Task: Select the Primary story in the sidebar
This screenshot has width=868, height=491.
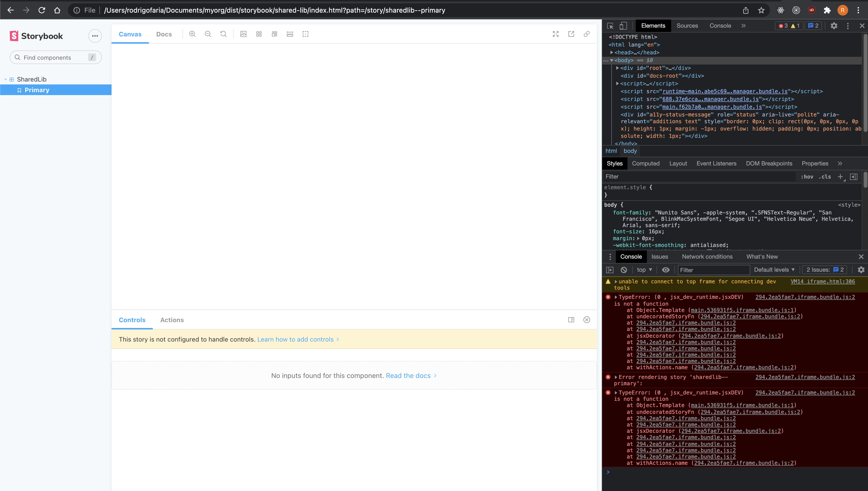Action: coord(56,90)
